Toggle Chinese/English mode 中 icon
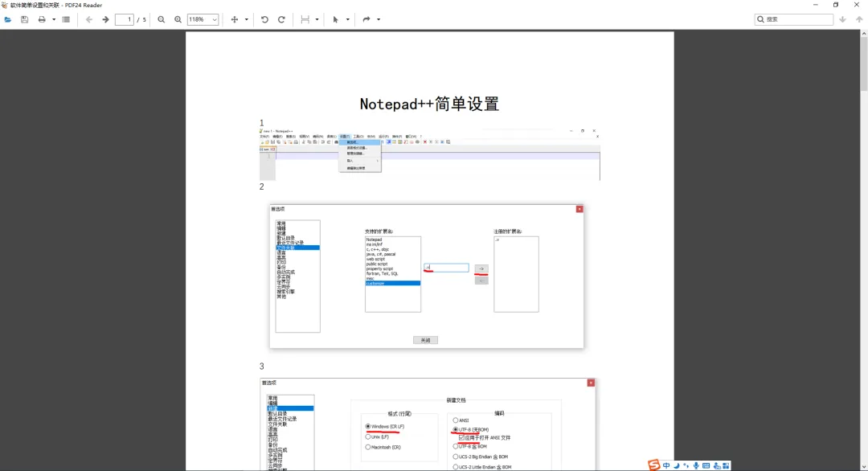The width and height of the screenshot is (868, 471). [666, 466]
